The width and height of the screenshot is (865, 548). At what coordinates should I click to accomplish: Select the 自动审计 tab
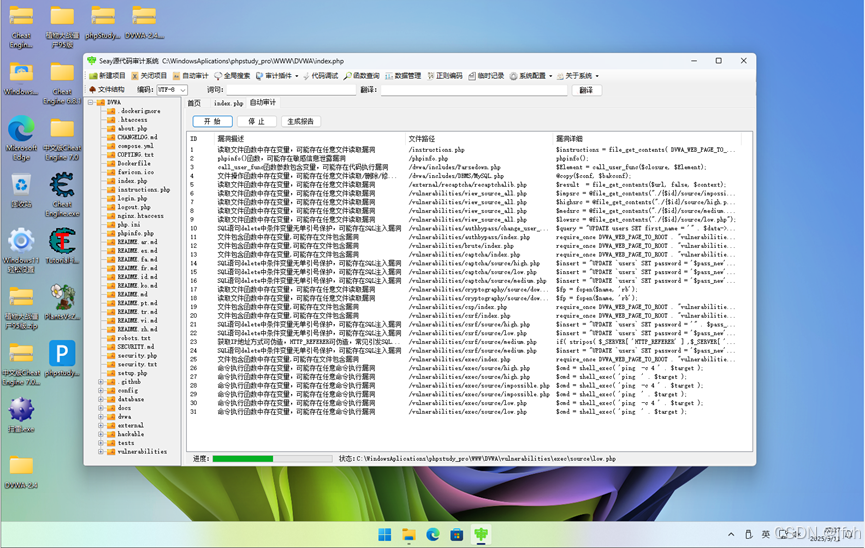pos(263,103)
